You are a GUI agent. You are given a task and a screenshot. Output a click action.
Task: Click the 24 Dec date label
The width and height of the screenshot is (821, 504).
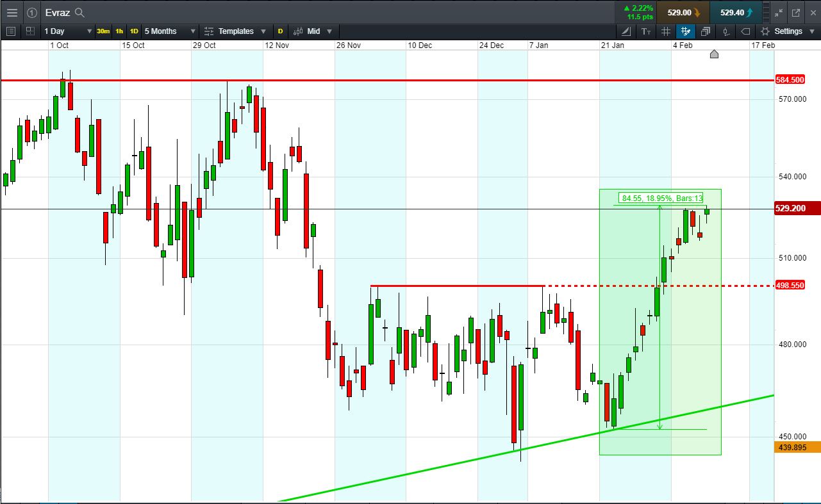click(x=492, y=45)
